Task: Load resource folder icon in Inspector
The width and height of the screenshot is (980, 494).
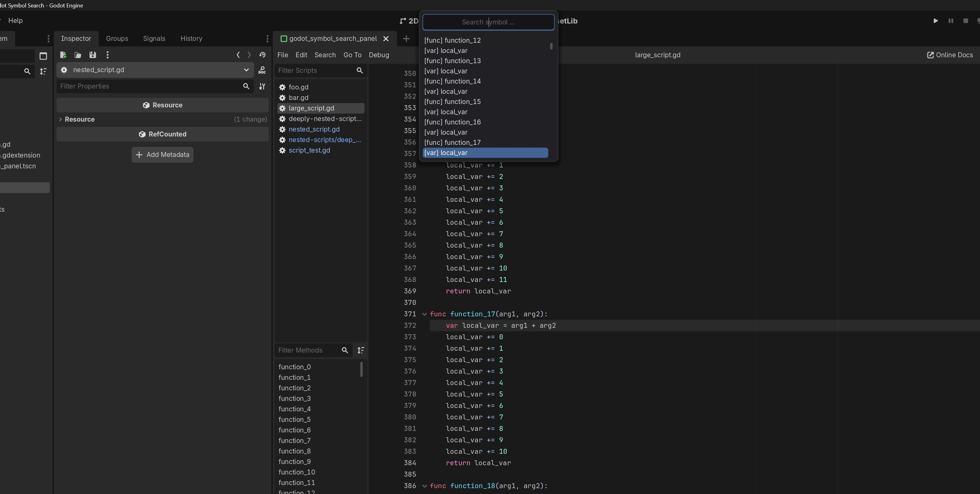Action: point(78,55)
